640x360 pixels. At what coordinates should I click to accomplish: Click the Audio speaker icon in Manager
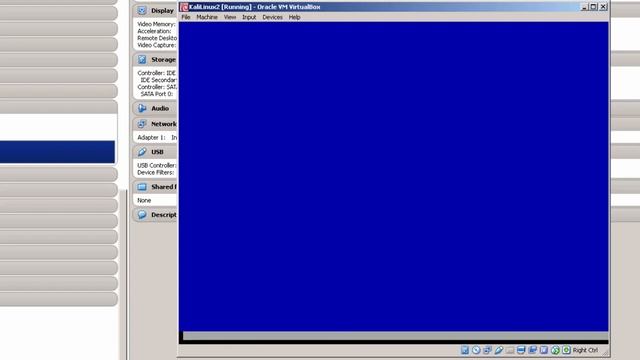(142, 108)
